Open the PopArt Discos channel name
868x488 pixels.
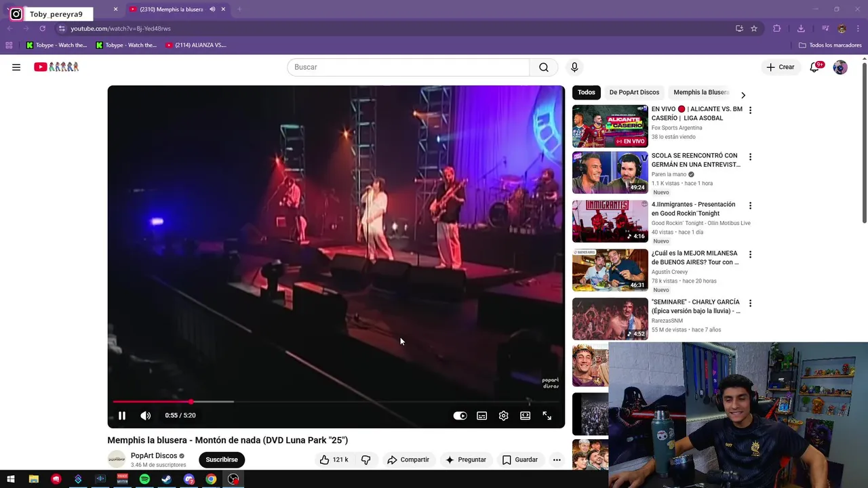tap(154, 455)
